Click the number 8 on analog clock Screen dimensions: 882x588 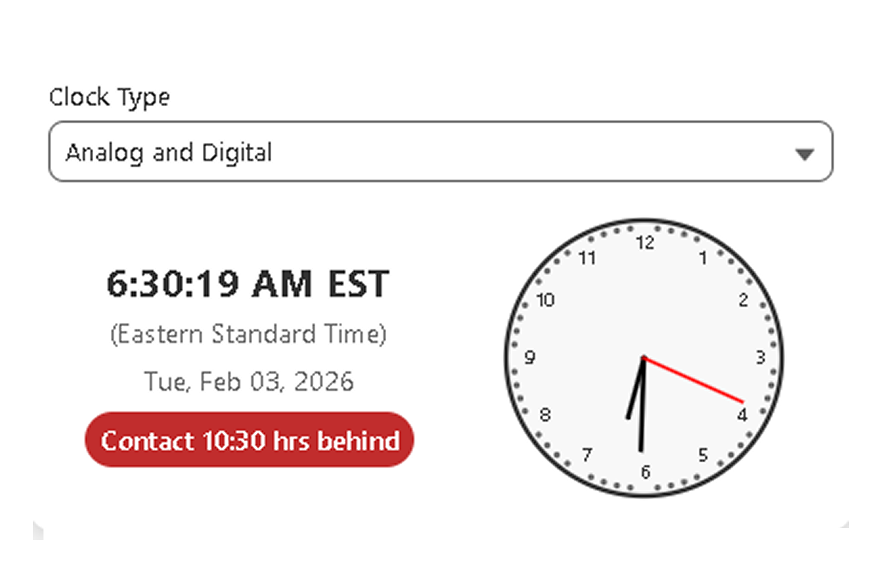(545, 415)
